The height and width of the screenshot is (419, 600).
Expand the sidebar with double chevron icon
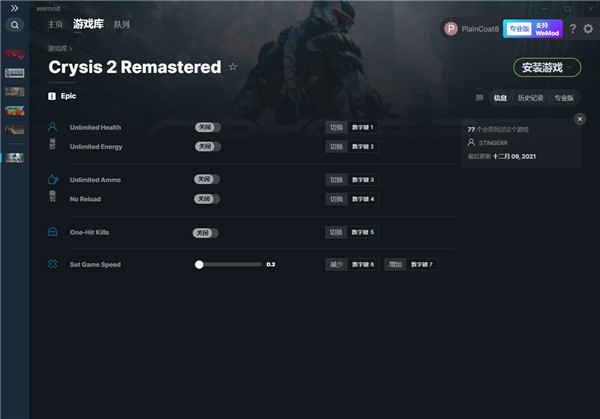point(14,7)
